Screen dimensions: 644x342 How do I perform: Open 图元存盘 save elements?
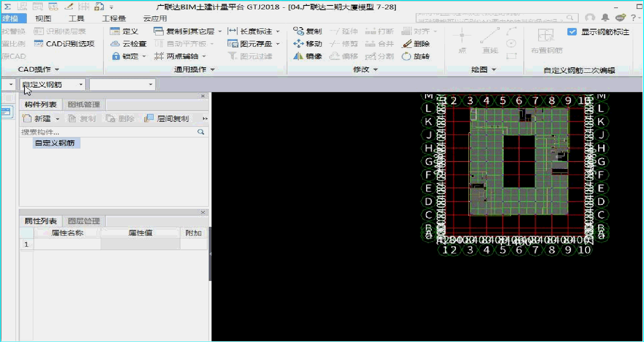click(250, 44)
